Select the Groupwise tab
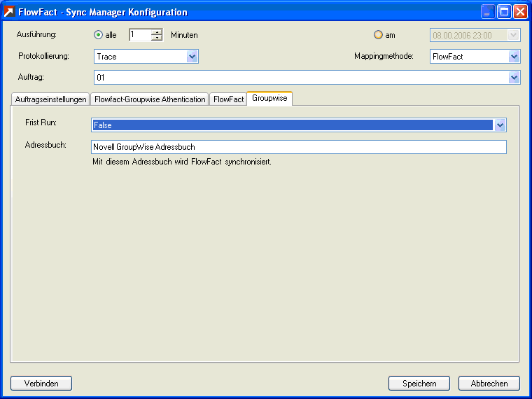532x399 pixels. tap(269, 99)
